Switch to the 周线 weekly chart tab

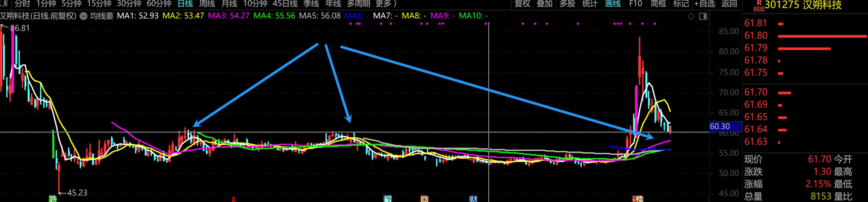(207, 4)
